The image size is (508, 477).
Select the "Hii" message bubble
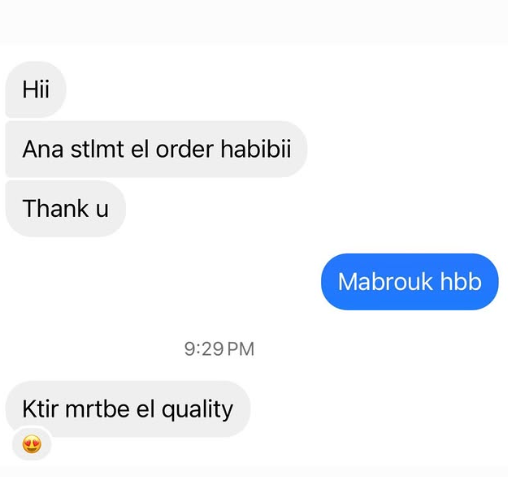pyautogui.click(x=36, y=89)
